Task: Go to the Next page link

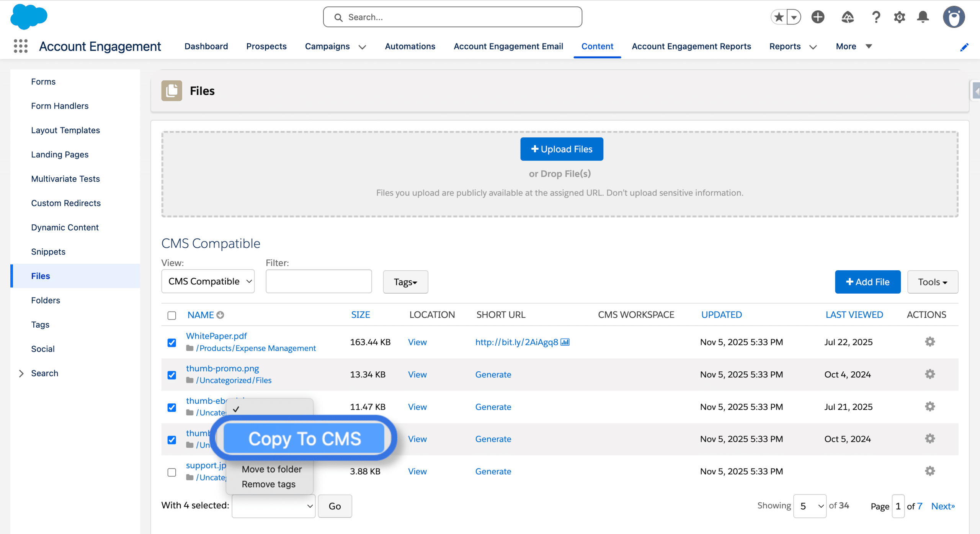Action: pos(943,506)
